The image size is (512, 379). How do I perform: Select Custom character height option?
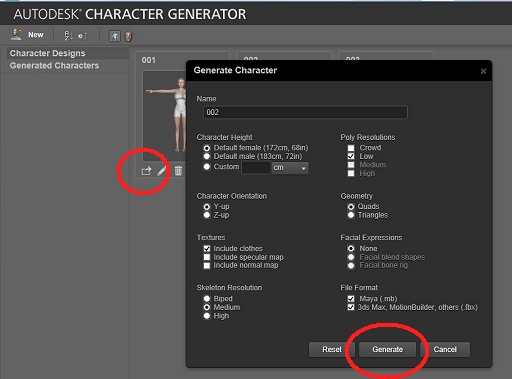207,167
